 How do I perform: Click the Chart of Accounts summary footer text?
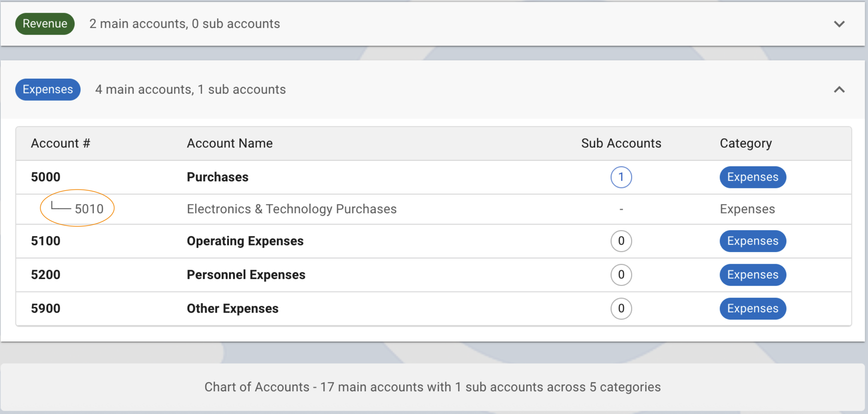pos(433,387)
